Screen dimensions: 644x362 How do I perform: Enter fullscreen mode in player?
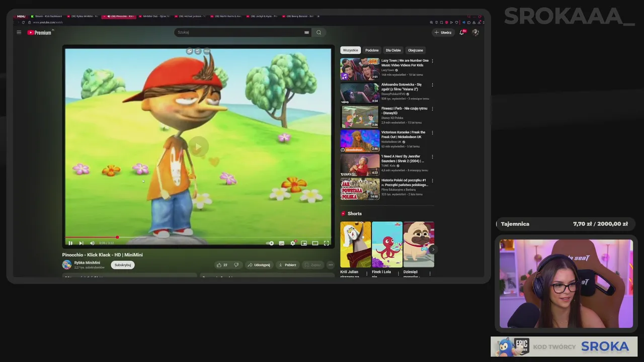click(326, 243)
